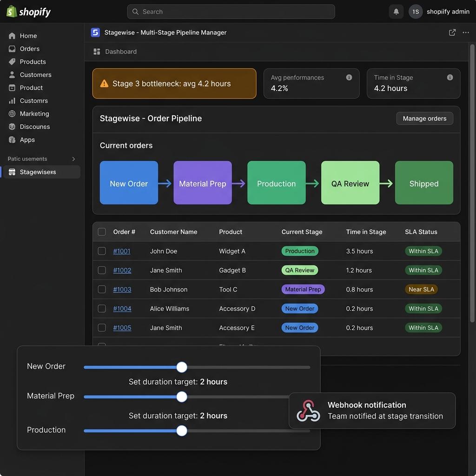Check the box for order #1003
The width and height of the screenshot is (476, 476).
coord(102,289)
